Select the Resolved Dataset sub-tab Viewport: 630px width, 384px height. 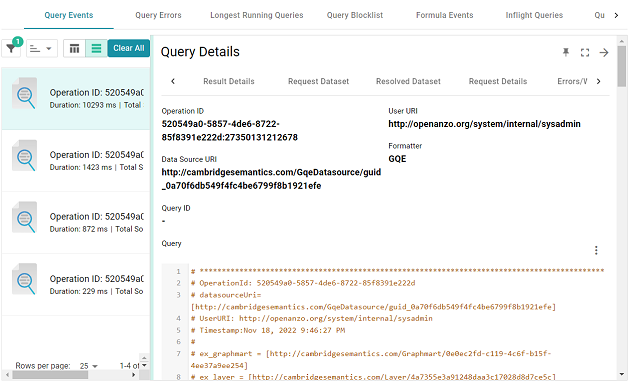pos(408,82)
